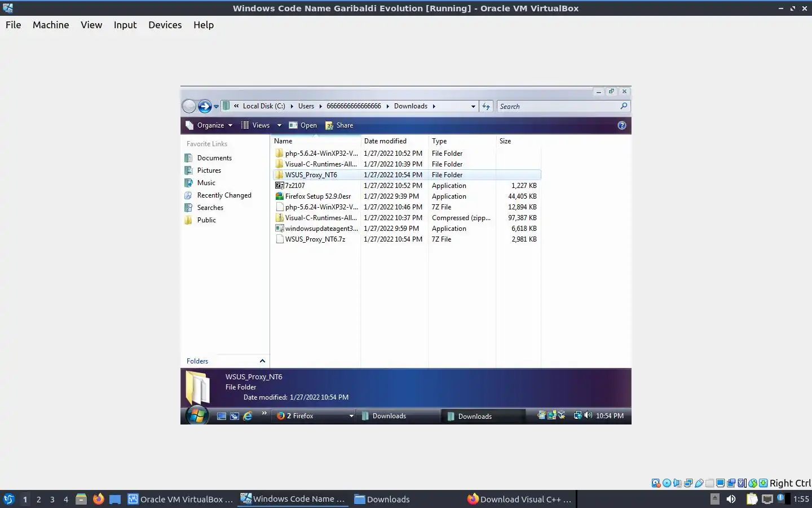Click the Vista Start orb
Screen dimensions: 812x508
click(x=197, y=415)
